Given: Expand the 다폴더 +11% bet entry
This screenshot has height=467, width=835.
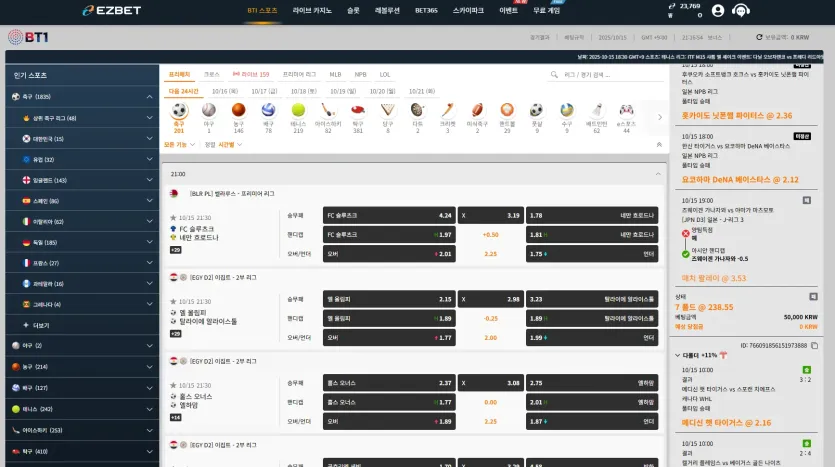Looking at the screenshot, I should 677,355.
